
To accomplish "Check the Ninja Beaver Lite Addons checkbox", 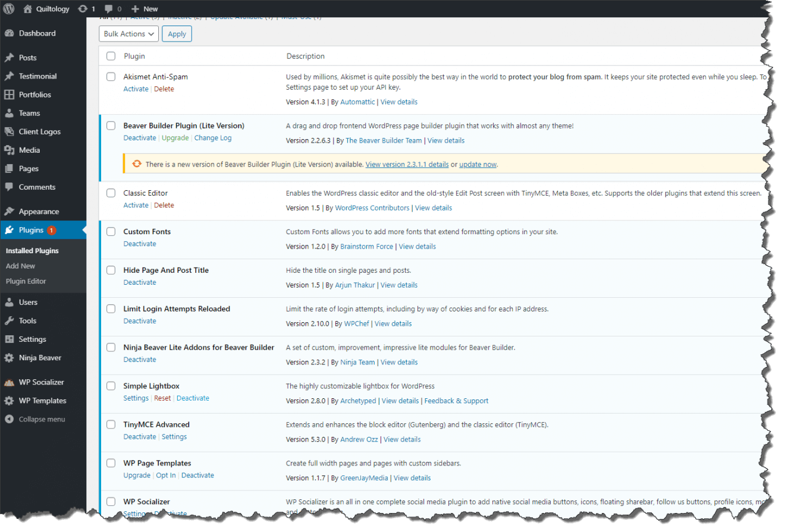I will [x=111, y=347].
